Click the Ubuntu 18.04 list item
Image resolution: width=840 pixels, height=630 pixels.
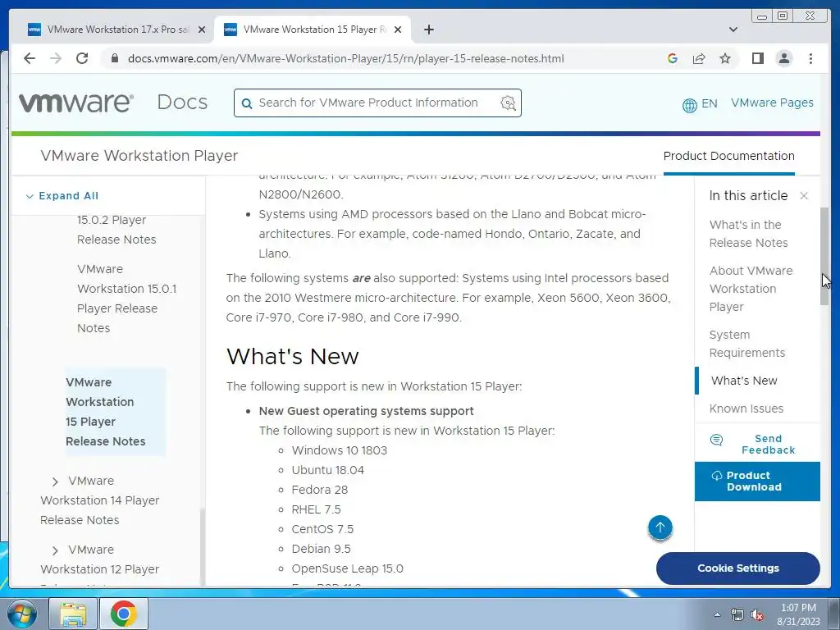point(328,470)
